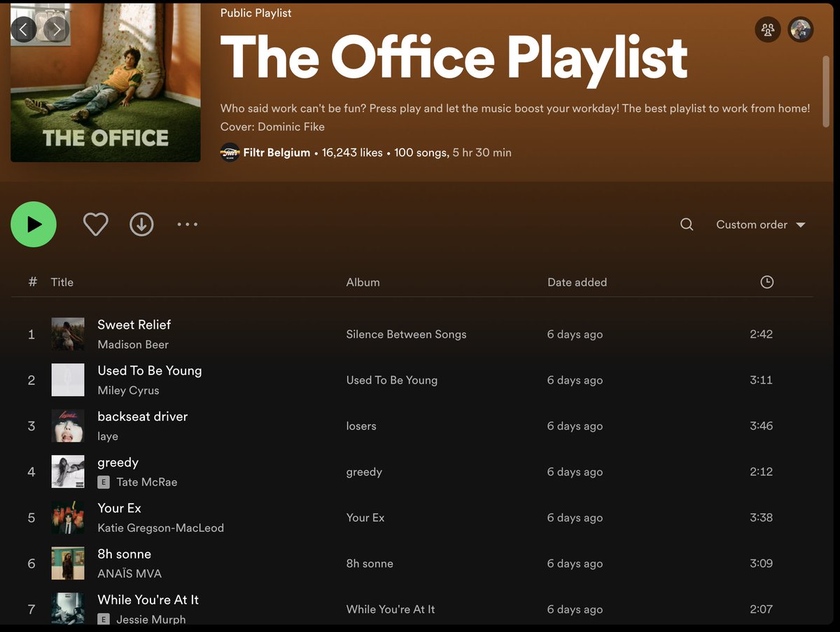Go forward with the right arrow button
Viewport: 840px width, 632px height.
click(x=57, y=29)
